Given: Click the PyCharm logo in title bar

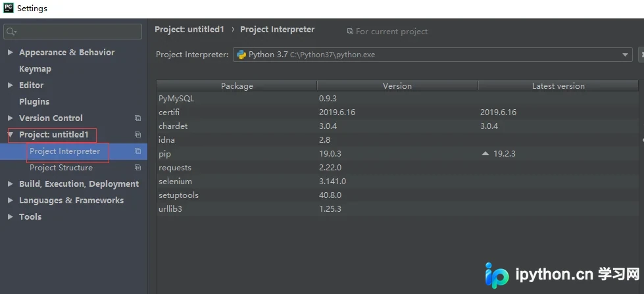Looking at the screenshot, I should coord(8,8).
